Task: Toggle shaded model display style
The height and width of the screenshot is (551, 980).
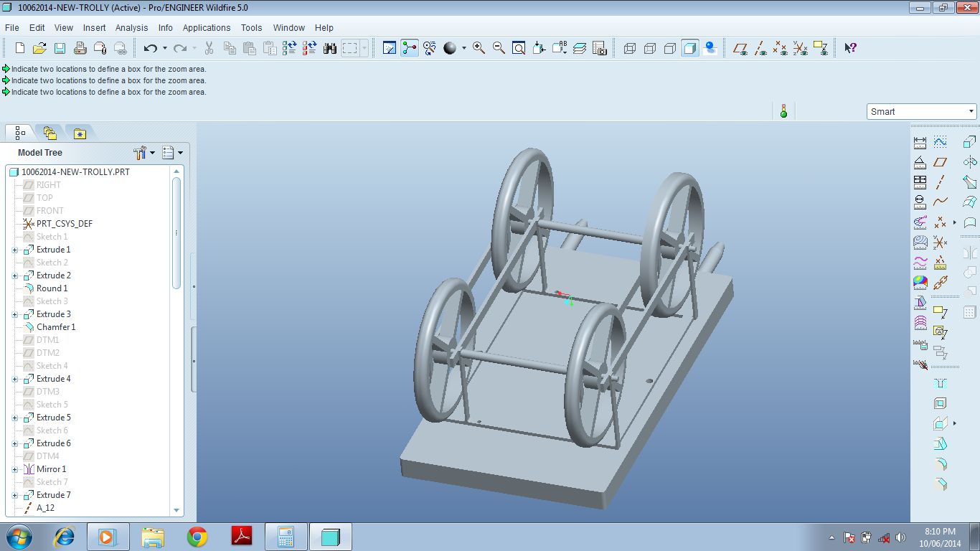Action: coord(690,48)
